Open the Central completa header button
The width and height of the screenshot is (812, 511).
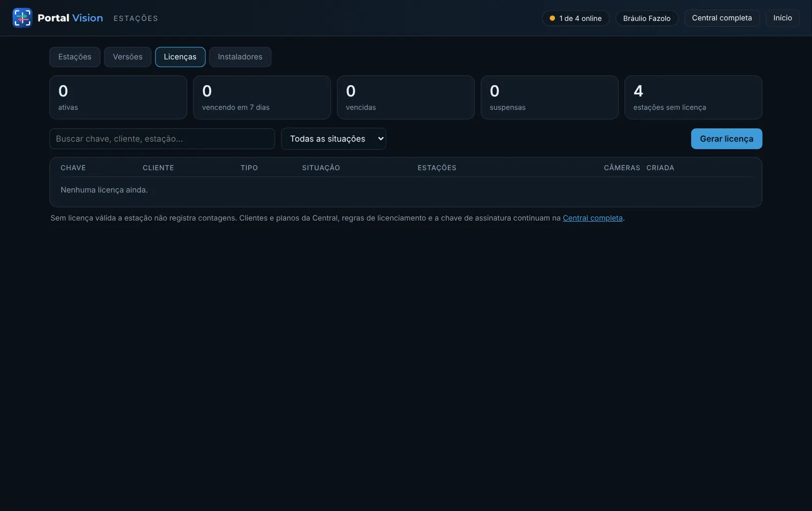point(722,18)
